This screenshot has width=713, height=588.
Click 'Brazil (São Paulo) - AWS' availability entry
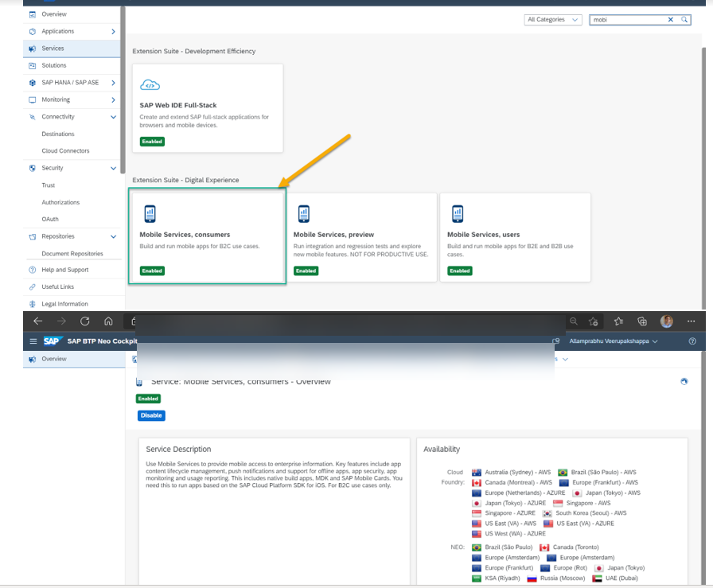pos(603,473)
